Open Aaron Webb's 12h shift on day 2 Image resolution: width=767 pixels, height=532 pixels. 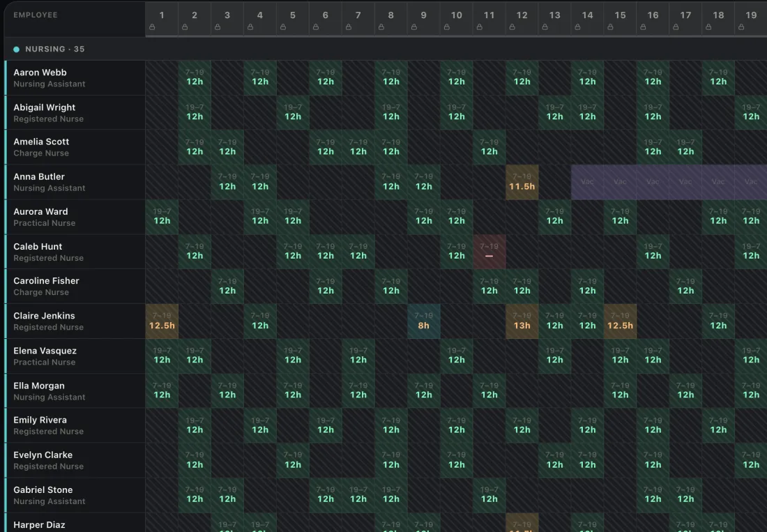pos(195,77)
